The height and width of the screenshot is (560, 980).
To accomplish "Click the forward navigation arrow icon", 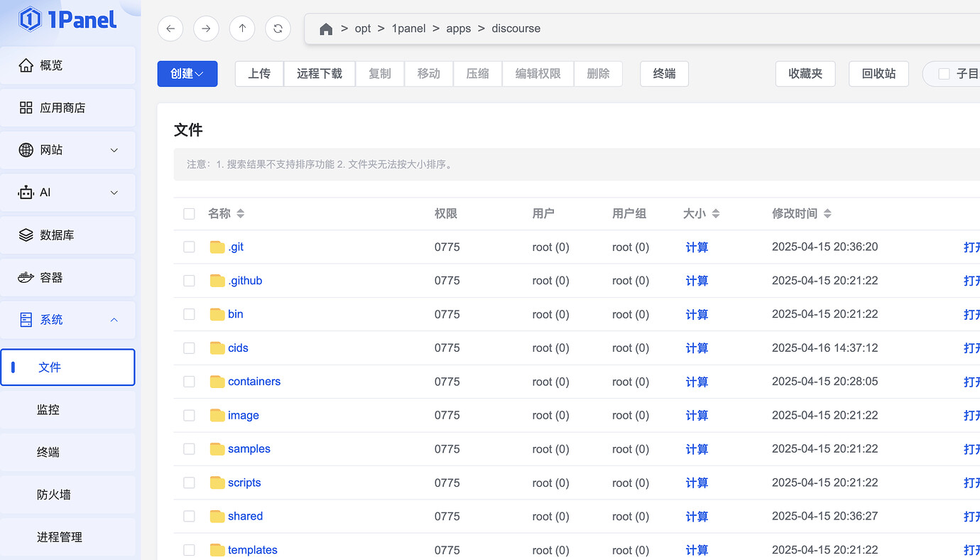I will (206, 28).
